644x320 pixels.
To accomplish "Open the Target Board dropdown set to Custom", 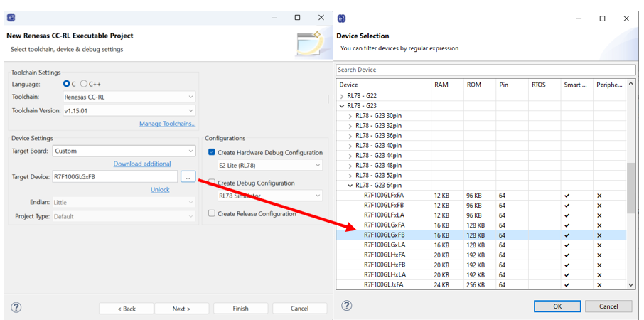I will coord(124,151).
